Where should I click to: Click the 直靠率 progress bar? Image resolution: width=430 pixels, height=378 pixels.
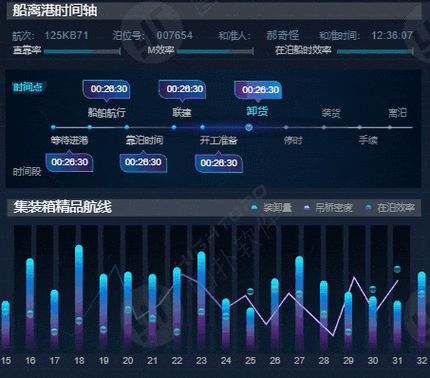click(82, 51)
